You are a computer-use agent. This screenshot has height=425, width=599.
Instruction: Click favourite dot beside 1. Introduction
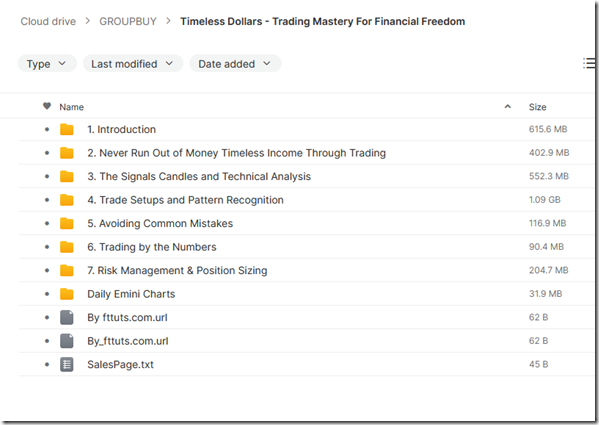(x=47, y=129)
